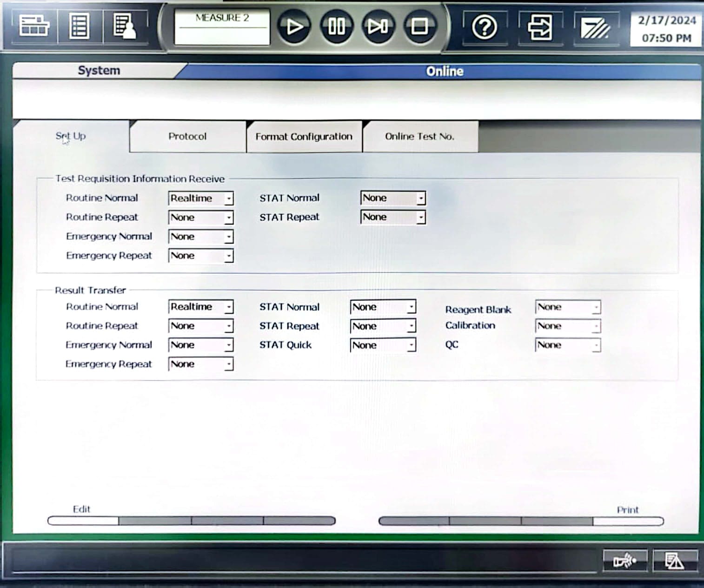Expand Routine Normal dropdown under Test Requisition

pyautogui.click(x=228, y=198)
